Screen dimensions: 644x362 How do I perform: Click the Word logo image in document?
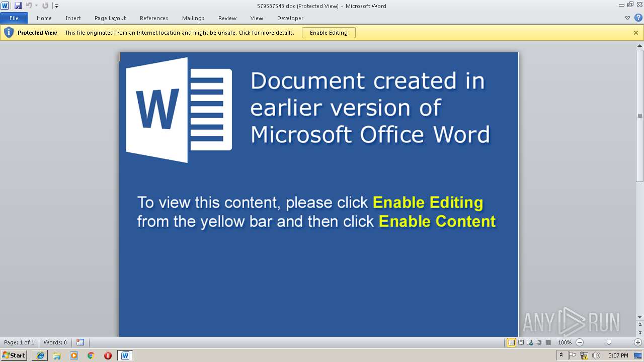[179, 110]
